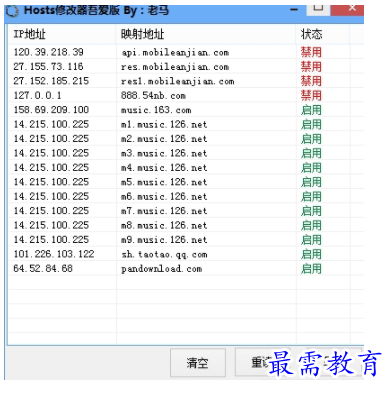Click 启用 status in m8.music.126.net row
The height and width of the screenshot is (395, 390).
311,225
